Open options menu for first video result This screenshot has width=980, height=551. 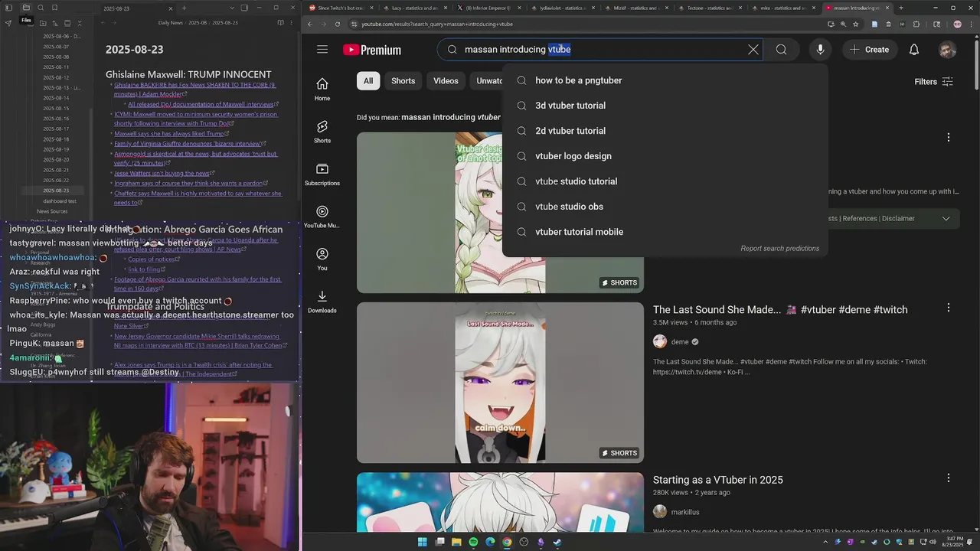pyautogui.click(x=948, y=138)
